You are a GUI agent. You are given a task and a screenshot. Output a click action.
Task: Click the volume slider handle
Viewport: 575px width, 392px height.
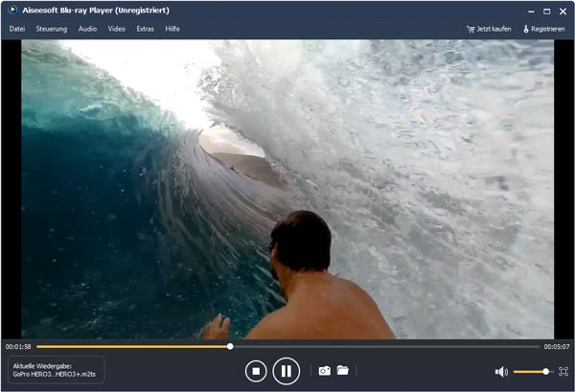point(545,372)
